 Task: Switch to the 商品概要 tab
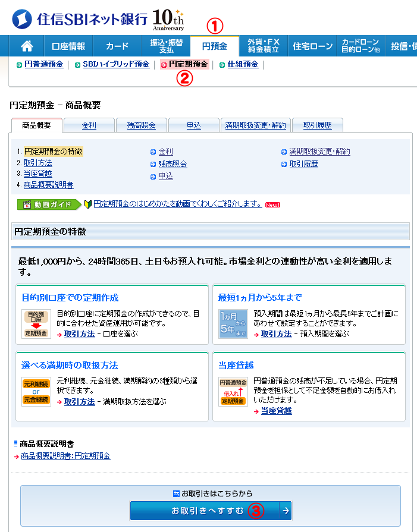point(37,125)
